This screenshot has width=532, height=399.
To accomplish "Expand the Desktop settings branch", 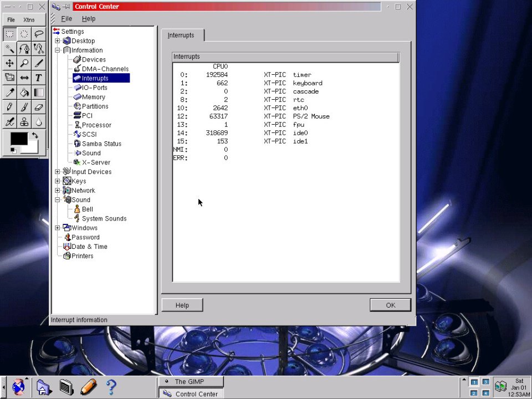I will pyautogui.click(x=57, y=41).
